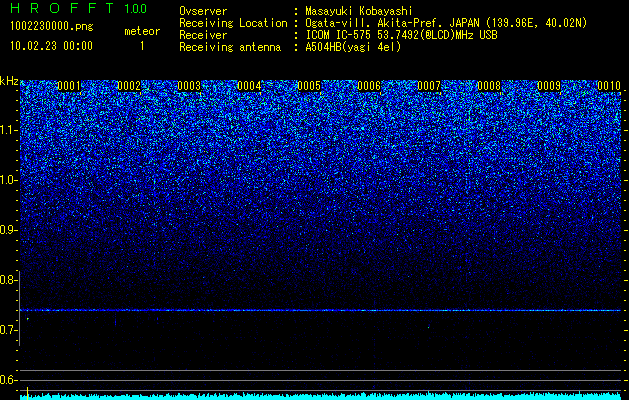Click time marker 0004
The width and height of the screenshot is (629, 400).
click(249, 86)
